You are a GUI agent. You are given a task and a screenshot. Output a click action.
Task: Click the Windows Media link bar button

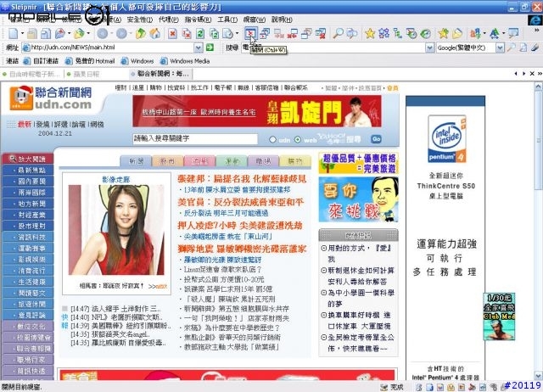pos(185,61)
